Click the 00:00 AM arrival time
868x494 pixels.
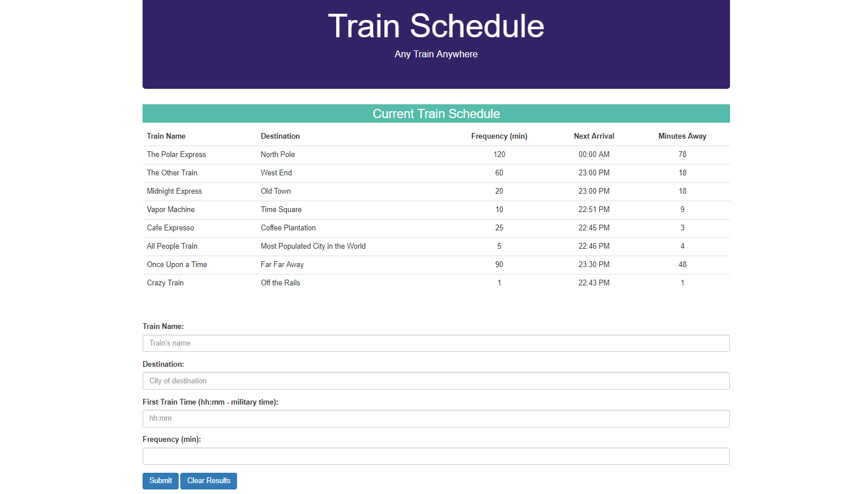coord(594,155)
